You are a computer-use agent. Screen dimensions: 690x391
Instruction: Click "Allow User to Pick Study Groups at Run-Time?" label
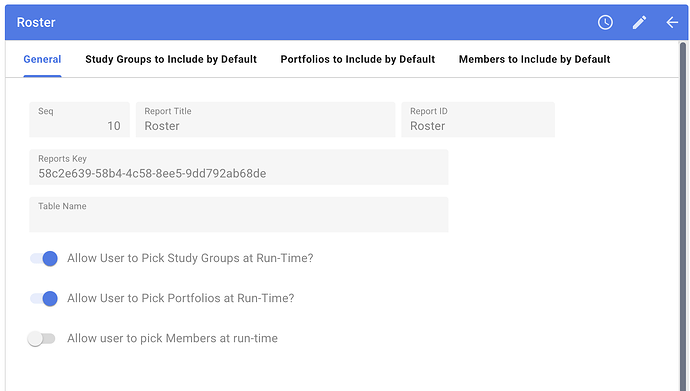point(190,258)
